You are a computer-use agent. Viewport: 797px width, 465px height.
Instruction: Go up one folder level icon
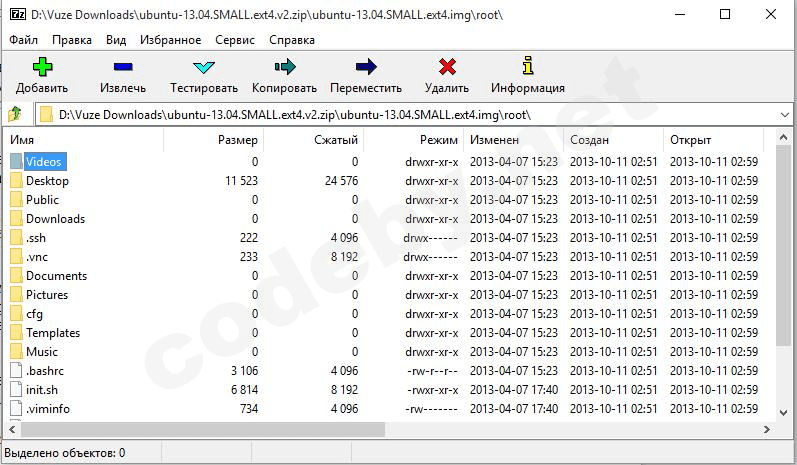(x=15, y=114)
